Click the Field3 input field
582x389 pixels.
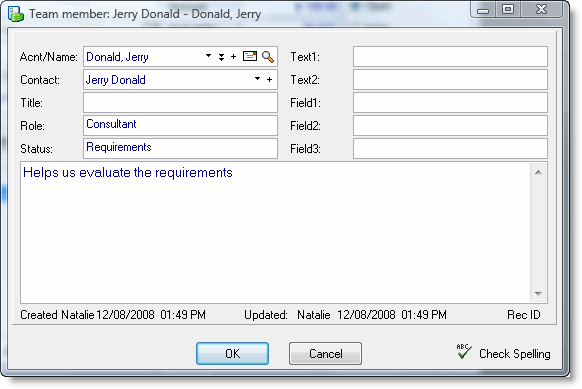pos(450,148)
